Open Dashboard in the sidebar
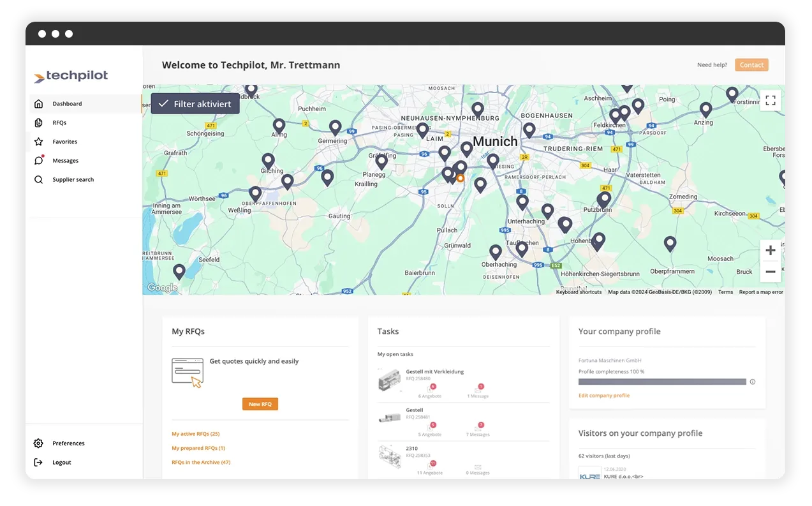 85,104
